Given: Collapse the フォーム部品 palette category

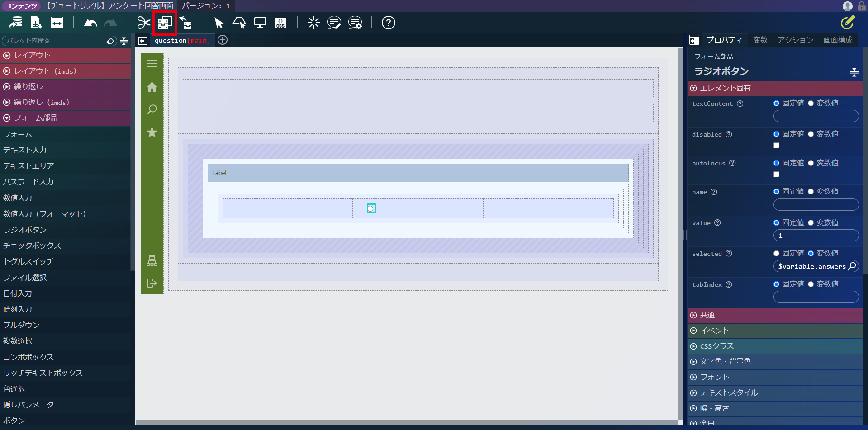Looking at the screenshot, I should coord(65,118).
